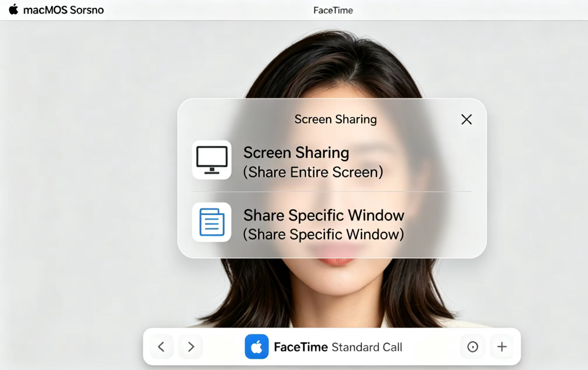Click the Screen Sharing popup header title

click(335, 119)
